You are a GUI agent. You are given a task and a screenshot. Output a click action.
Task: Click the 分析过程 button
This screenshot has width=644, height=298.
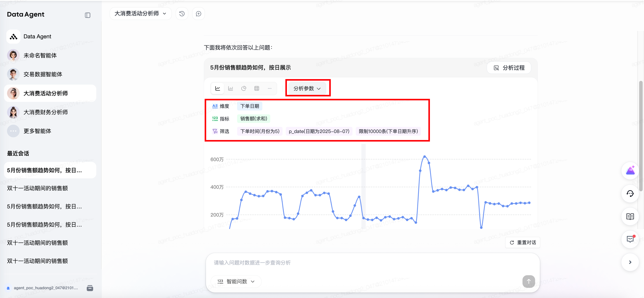509,68
